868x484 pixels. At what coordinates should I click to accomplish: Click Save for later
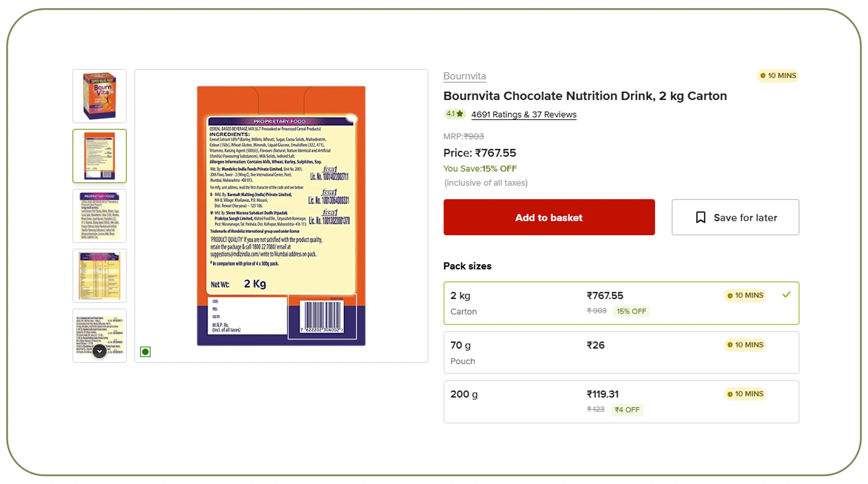[x=735, y=217]
